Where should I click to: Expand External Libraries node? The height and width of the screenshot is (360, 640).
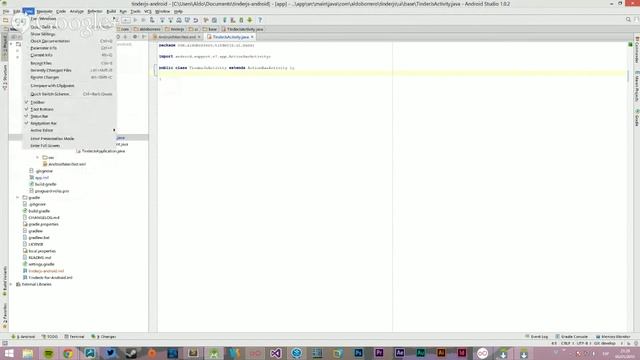[11, 284]
